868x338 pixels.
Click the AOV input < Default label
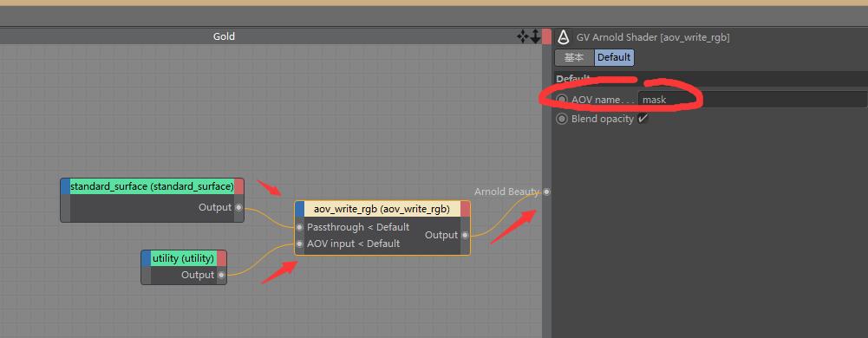353,244
